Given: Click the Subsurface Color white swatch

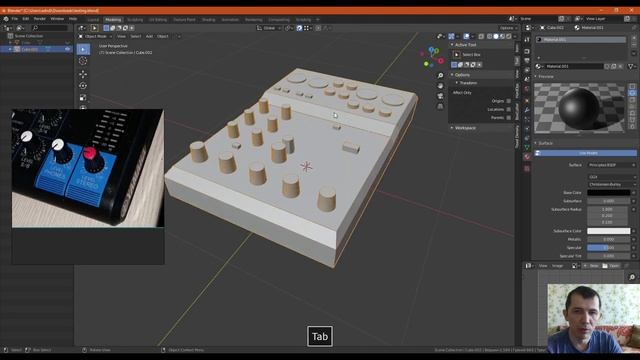Looking at the screenshot, I should coord(609,231).
